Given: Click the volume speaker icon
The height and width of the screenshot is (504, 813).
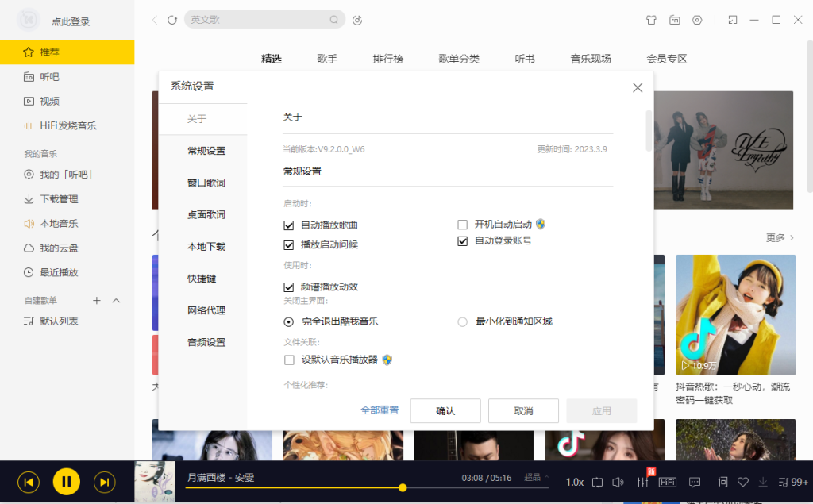Looking at the screenshot, I should 618,483.
